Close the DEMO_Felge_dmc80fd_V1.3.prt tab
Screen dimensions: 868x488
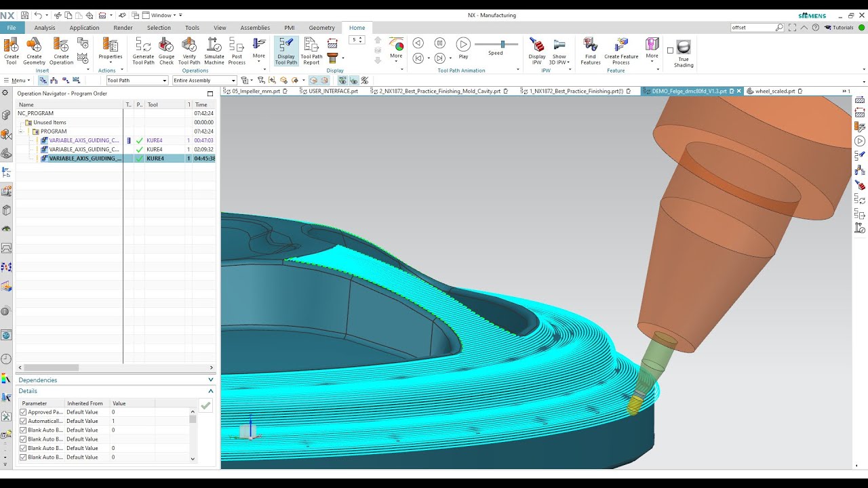click(739, 91)
